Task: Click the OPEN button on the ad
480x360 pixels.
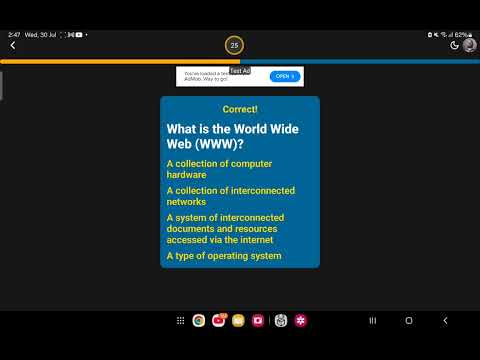Action: click(285, 76)
